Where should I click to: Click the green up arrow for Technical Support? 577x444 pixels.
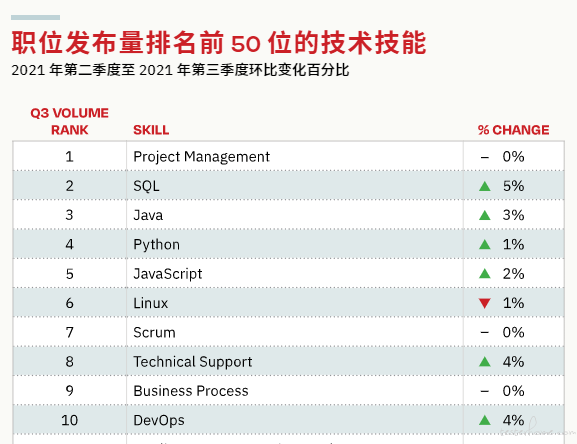[485, 362]
